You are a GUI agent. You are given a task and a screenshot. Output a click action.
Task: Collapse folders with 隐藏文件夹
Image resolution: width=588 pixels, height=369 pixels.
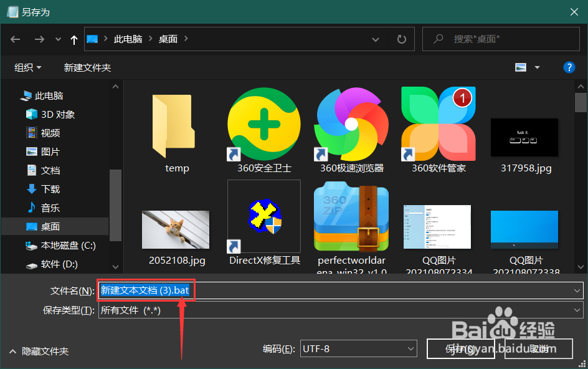click(39, 352)
